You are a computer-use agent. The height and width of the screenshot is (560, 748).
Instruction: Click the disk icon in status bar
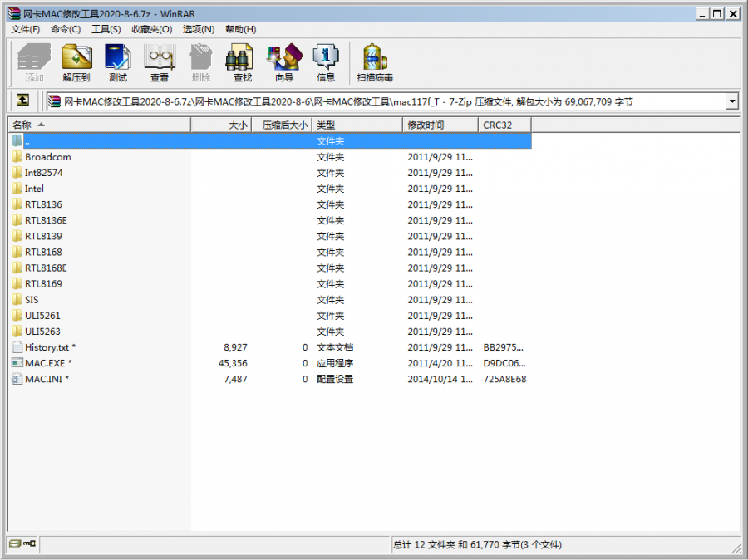pyautogui.click(x=15, y=543)
